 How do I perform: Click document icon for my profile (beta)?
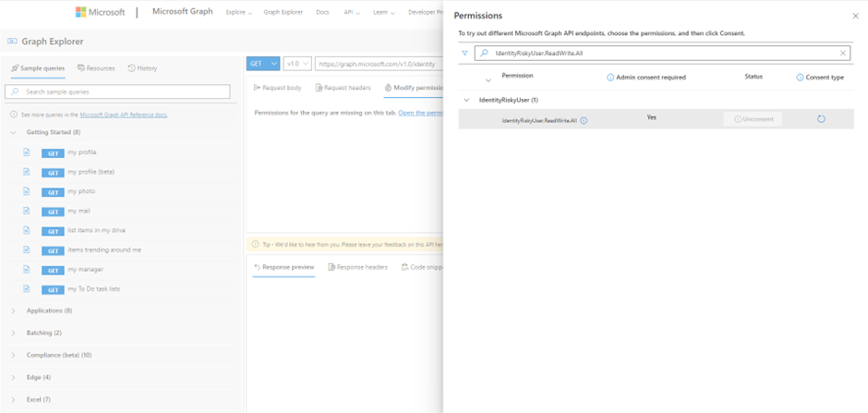27,172
